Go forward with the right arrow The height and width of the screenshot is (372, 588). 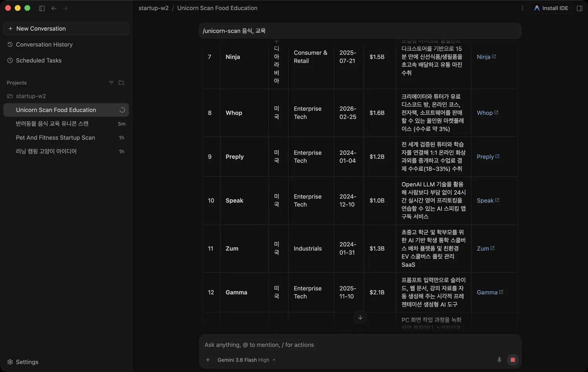[x=65, y=8]
